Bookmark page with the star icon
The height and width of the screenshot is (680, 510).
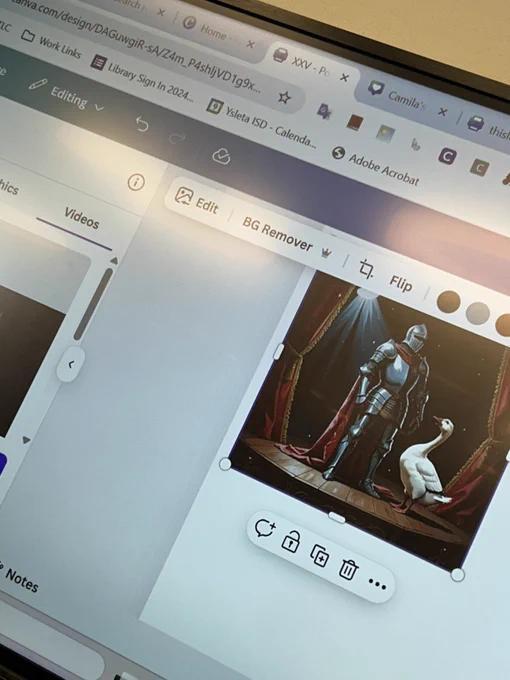(x=284, y=97)
